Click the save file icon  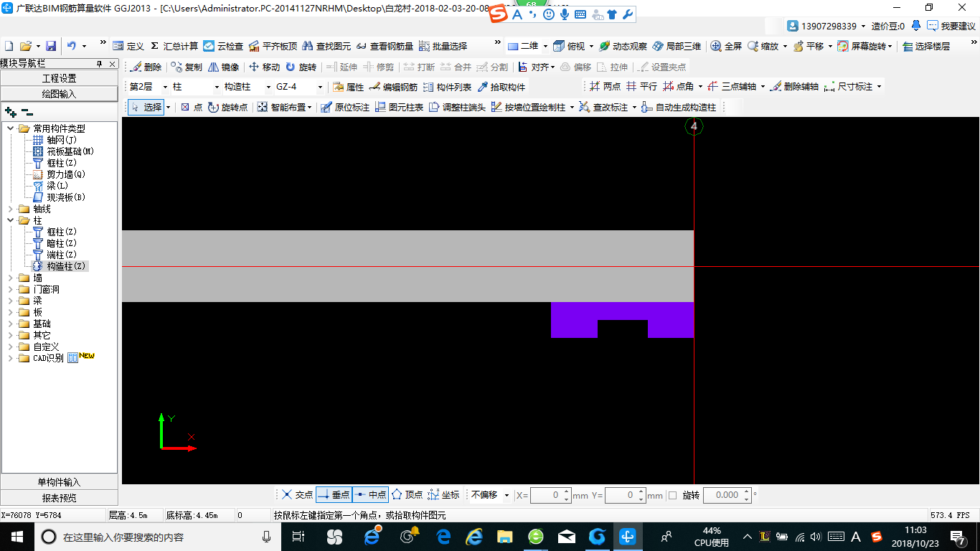(51, 46)
